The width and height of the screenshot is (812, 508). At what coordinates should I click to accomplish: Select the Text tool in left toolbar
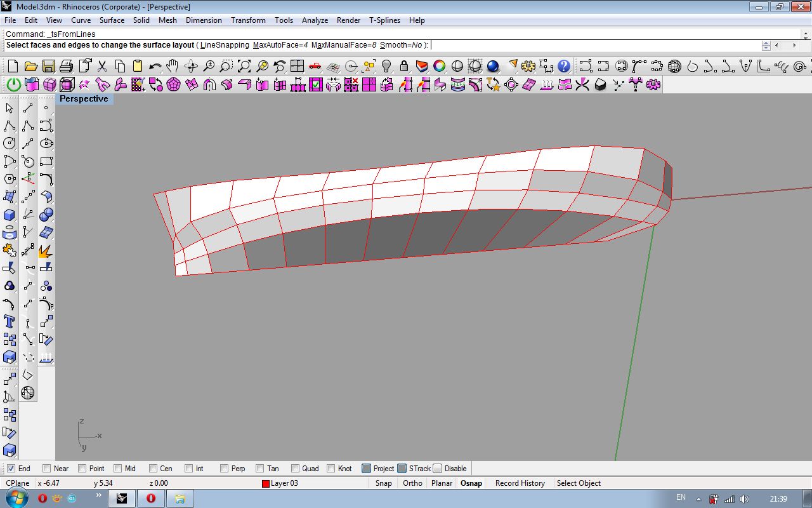10,321
